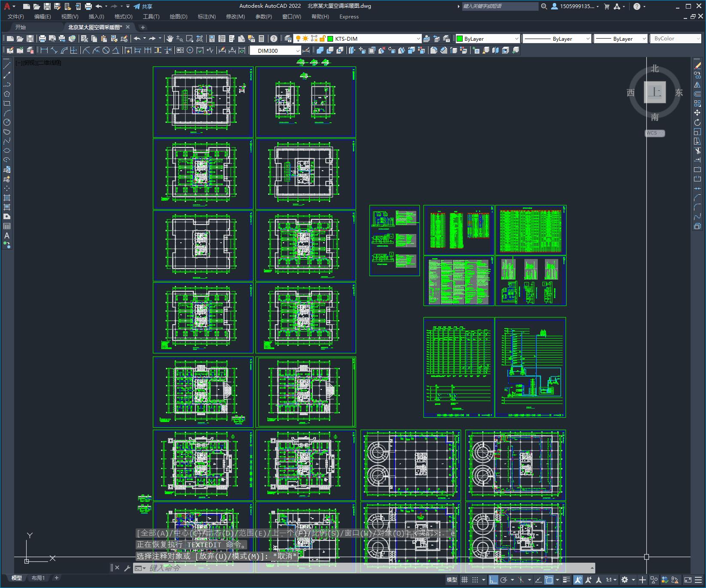Open the Table tool in the draw toolbar
The width and height of the screenshot is (706, 588).
click(7, 226)
